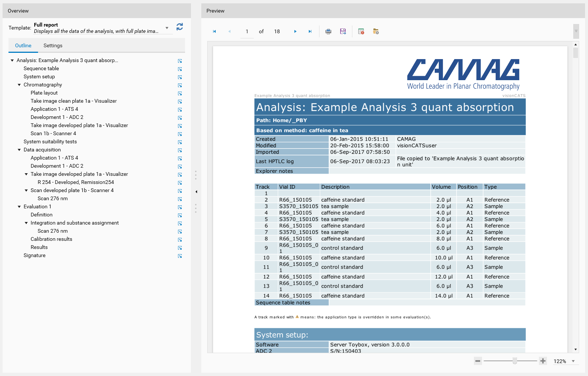Select System suitability tests in outline

point(50,141)
